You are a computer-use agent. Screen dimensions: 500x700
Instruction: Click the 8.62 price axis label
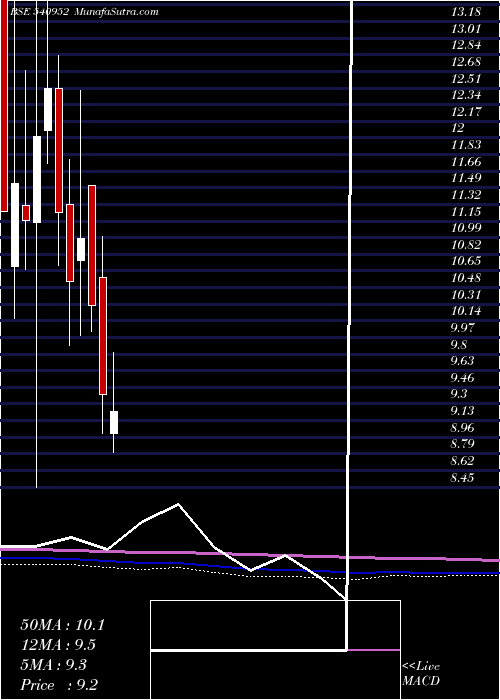(x=462, y=461)
